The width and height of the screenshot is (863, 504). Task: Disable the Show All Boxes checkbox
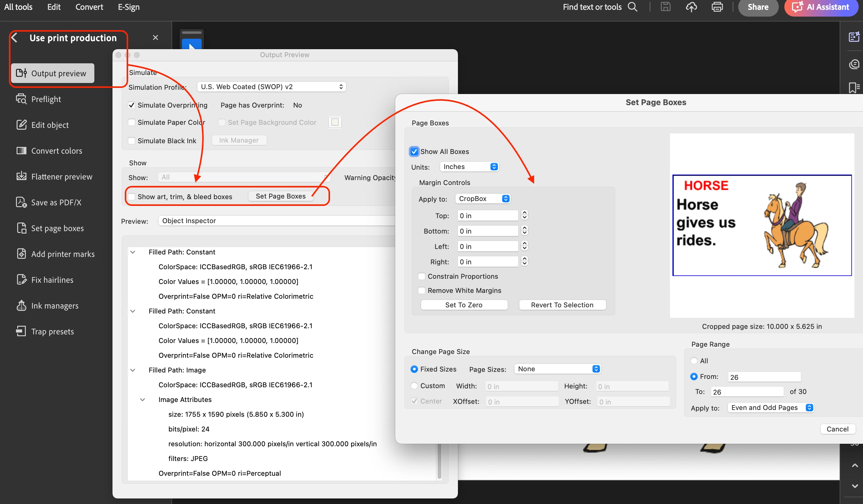(x=414, y=151)
